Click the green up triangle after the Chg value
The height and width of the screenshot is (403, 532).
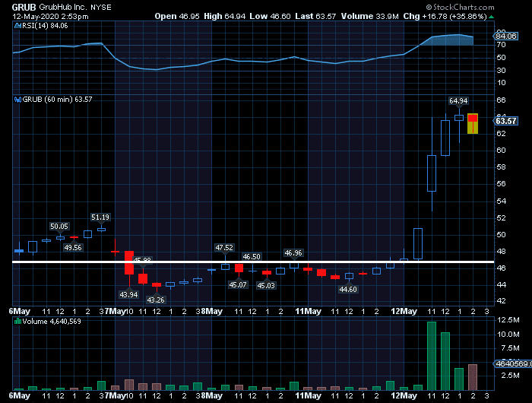[x=491, y=17]
